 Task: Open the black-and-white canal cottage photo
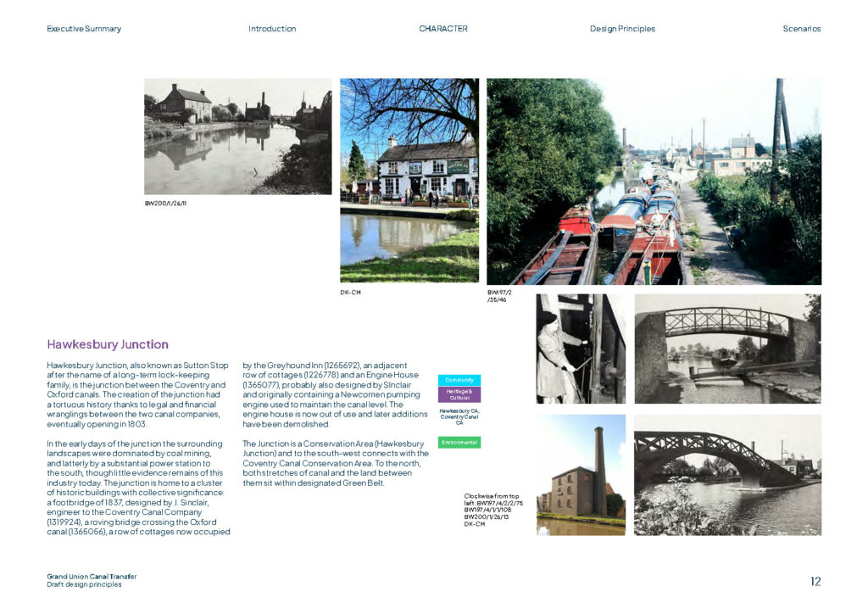pos(237,137)
